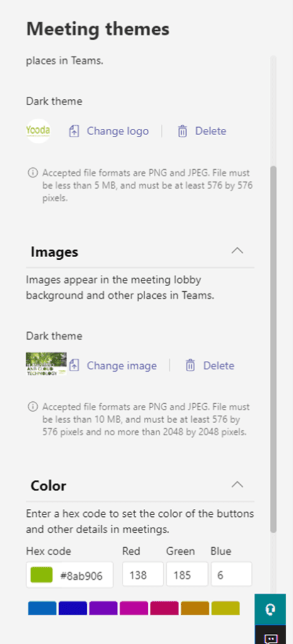This screenshot has height=644, width=293.
Task: Click the Change image link
Action: 121,365
